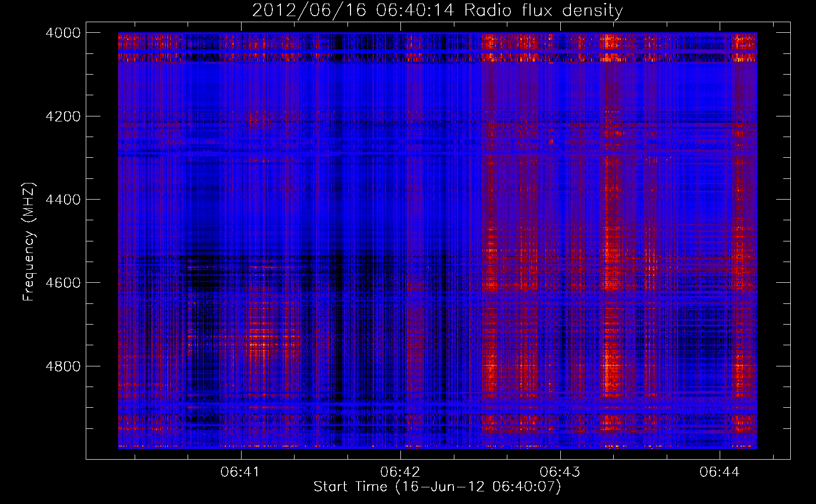Click the 4200 frequency tick label

(x=63, y=116)
